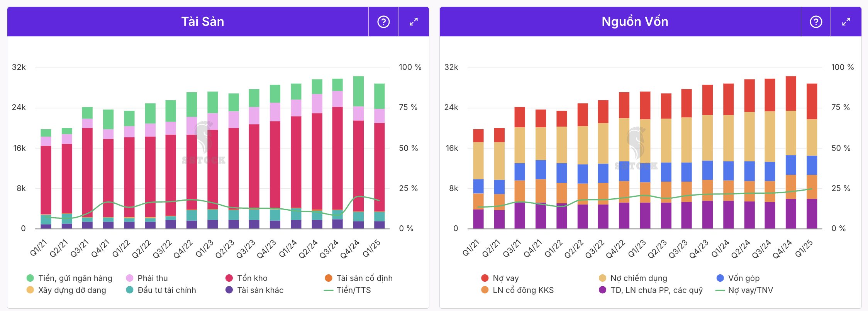
Task: Open help icon on Nguồn Vốn panel
Action: [x=815, y=22]
